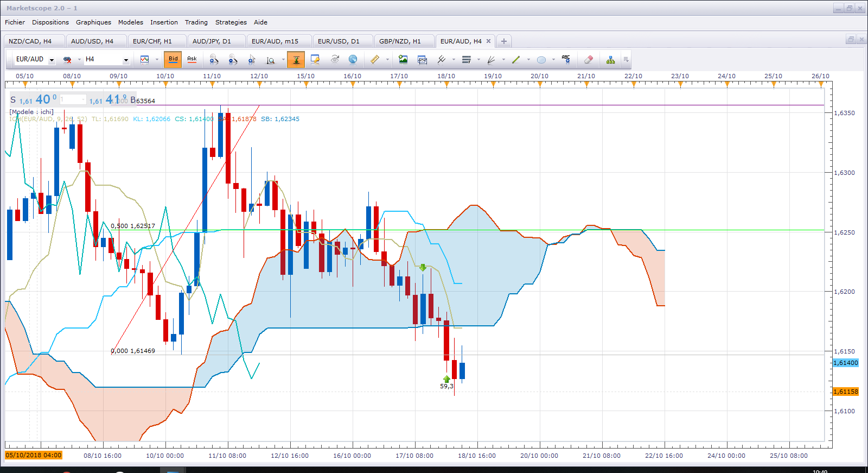Click the 1,61400 current price label

point(846,363)
